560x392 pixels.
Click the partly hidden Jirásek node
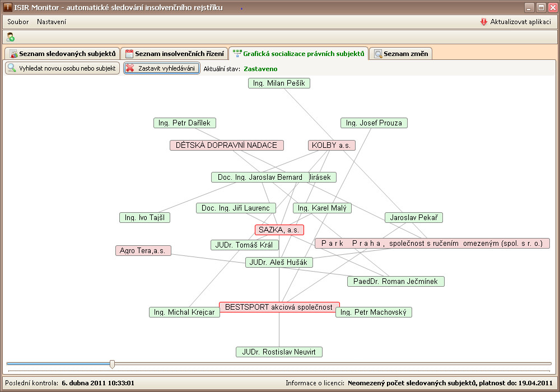click(x=323, y=177)
